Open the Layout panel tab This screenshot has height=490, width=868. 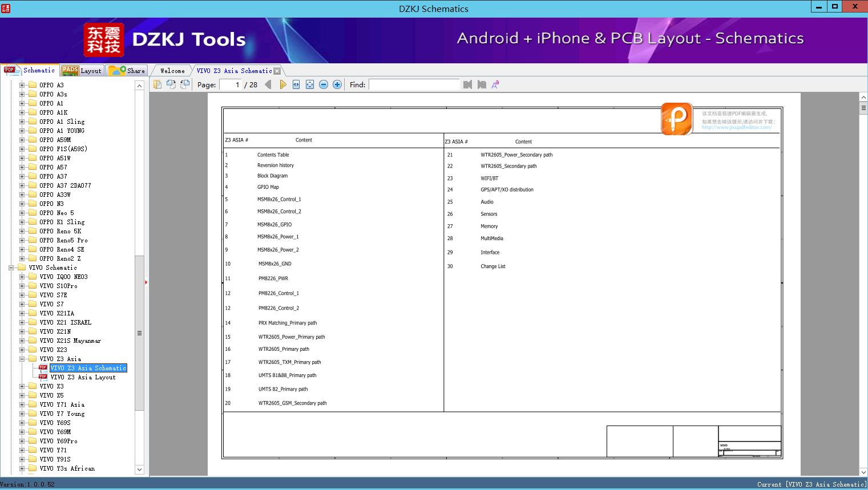(x=82, y=71)
